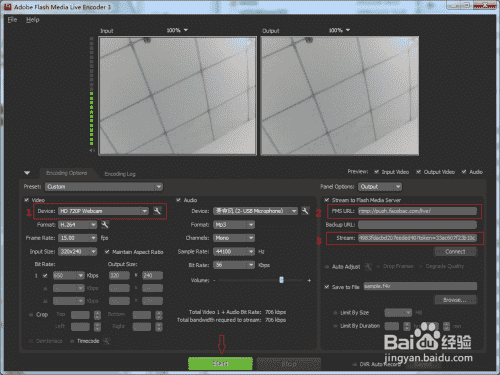This screenshot has height=375, width=500.
Task: Click the speaker icon below audio meter
Action: point(92,151)
